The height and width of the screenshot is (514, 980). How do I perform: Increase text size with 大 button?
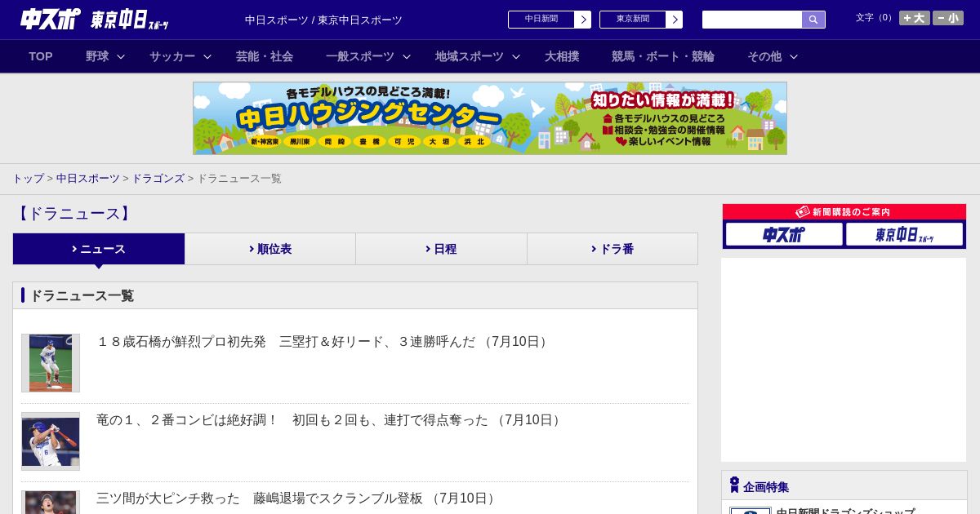pyautogui.click(x=915, y=18)
